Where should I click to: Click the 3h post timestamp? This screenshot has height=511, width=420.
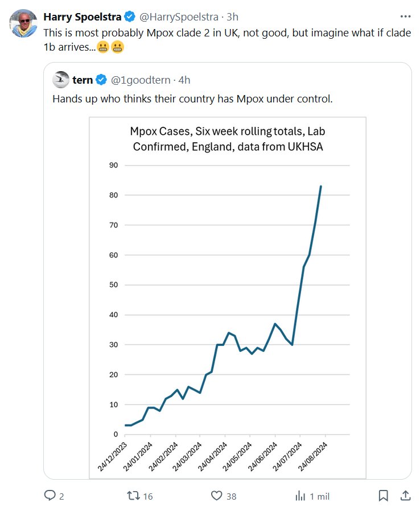coord(232,15)
